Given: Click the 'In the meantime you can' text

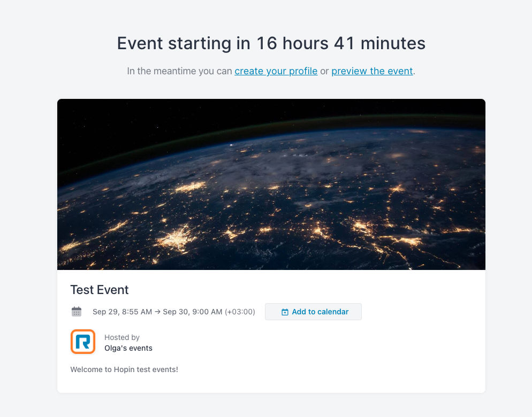Looking at the screenshot, I should (x=179, y=71).
